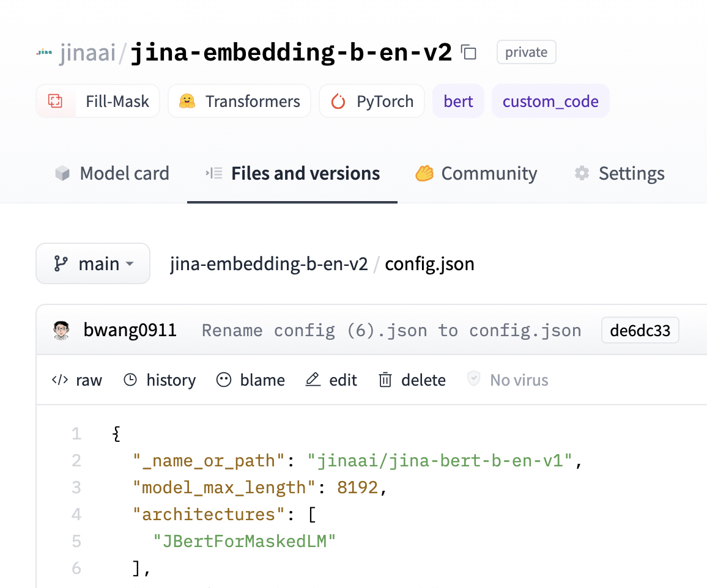Open the Settings tab
The height and width of the screenshot is (588, 707).
620,174
